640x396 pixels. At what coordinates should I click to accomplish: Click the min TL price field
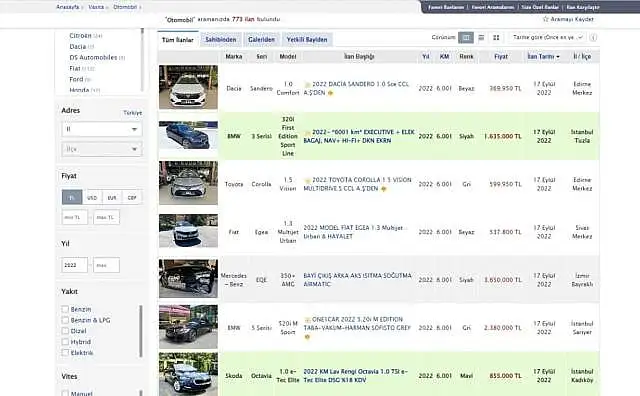pos(75,217)
